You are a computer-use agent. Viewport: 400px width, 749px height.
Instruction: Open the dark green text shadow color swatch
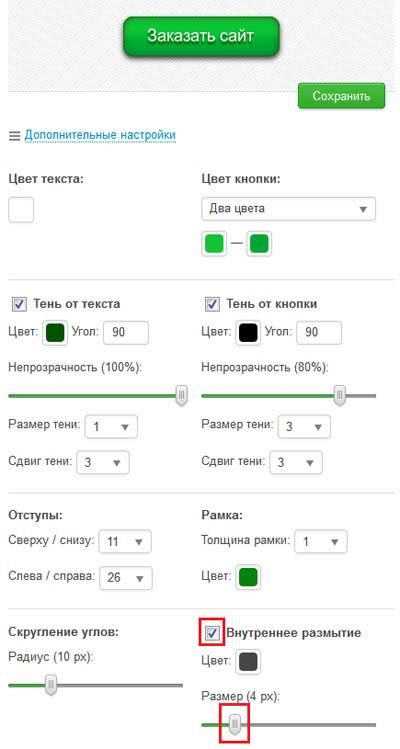point(55,332)
